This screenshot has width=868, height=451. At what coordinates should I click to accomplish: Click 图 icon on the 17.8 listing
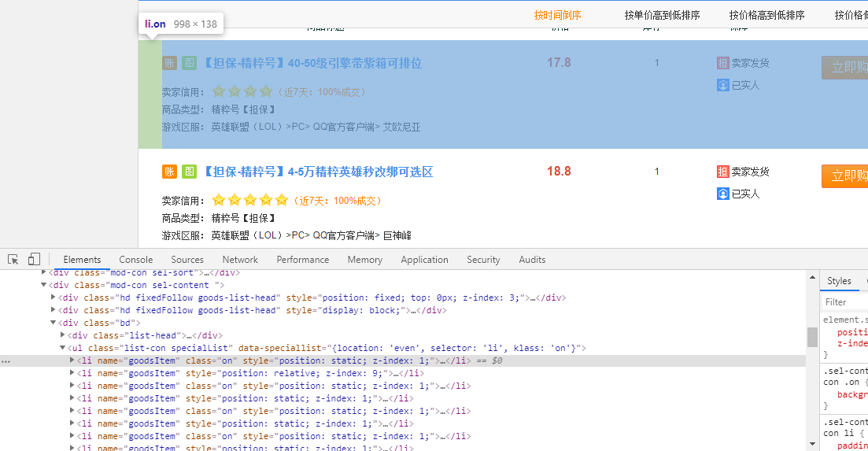click(x=190, y=63)
